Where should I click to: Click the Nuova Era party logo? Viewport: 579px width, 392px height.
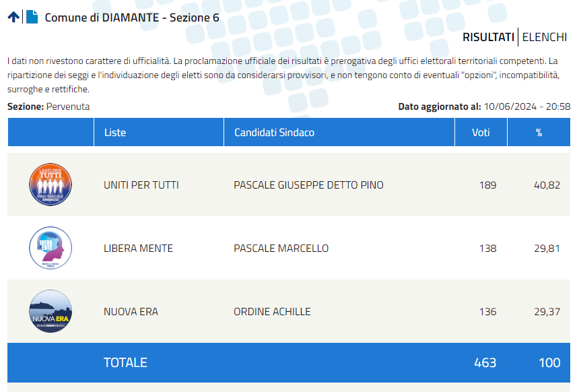[50, 311]
